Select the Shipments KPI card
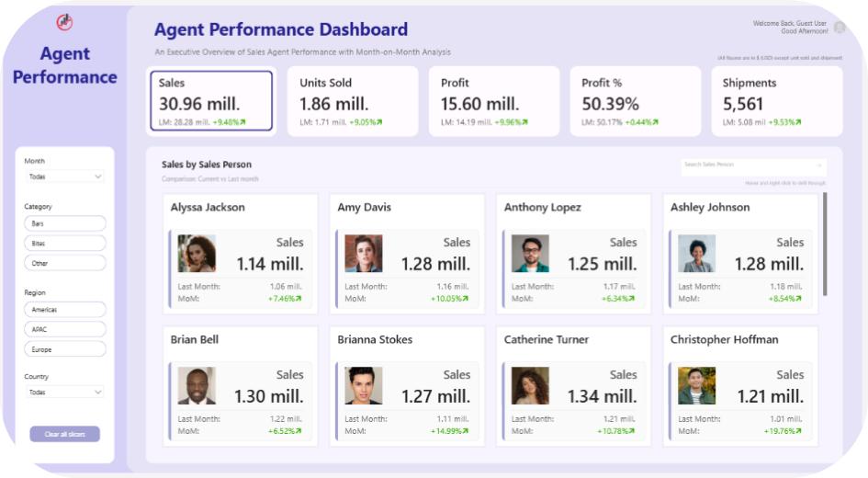868x478 pixels. [776, 101]
